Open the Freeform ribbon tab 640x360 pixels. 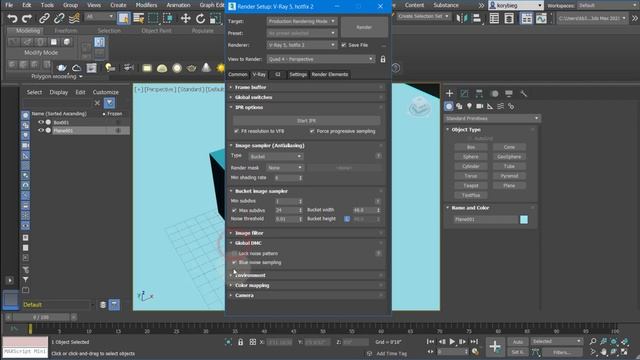[66, 31]
